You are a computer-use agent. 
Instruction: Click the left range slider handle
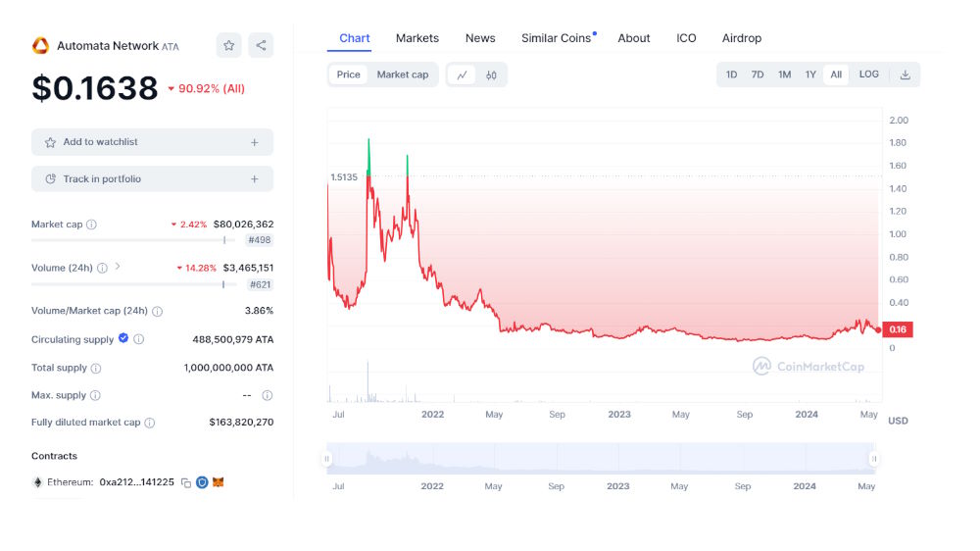tap(326, 459)
